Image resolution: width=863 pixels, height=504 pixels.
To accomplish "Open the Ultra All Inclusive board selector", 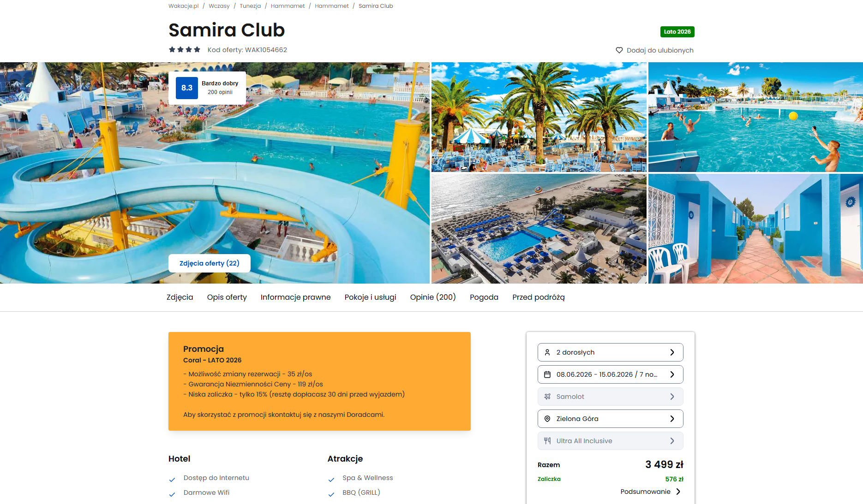I will [x=610, y=441].
